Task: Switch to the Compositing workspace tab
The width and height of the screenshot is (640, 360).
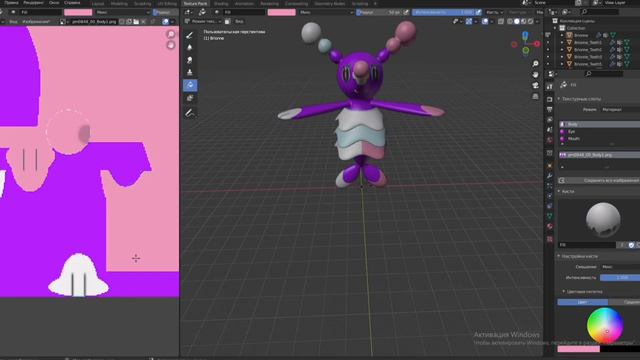Action: coord(296,3)
